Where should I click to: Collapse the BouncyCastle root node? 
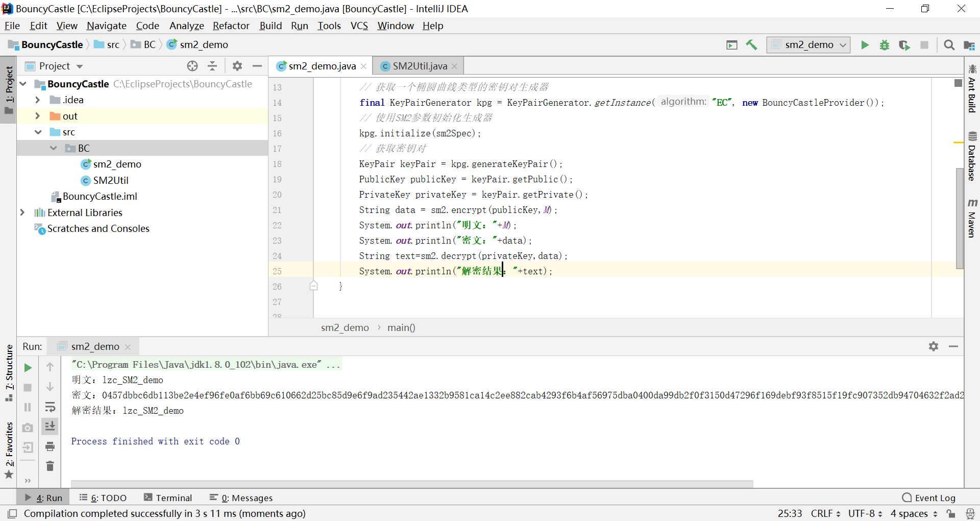tap(23, 83)
